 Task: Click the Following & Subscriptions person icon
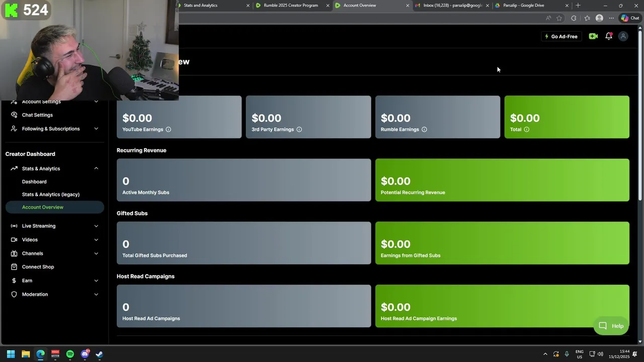pos(14,129)
